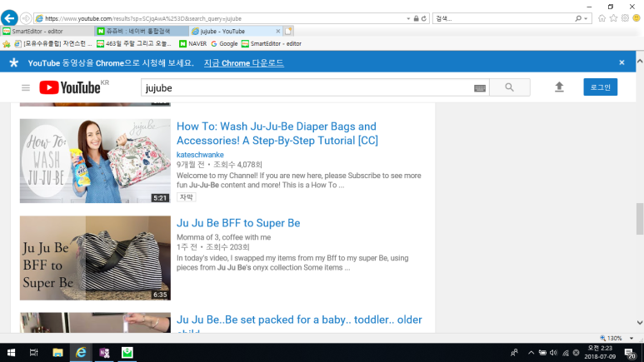Open the NAVER bookmark

192,43
